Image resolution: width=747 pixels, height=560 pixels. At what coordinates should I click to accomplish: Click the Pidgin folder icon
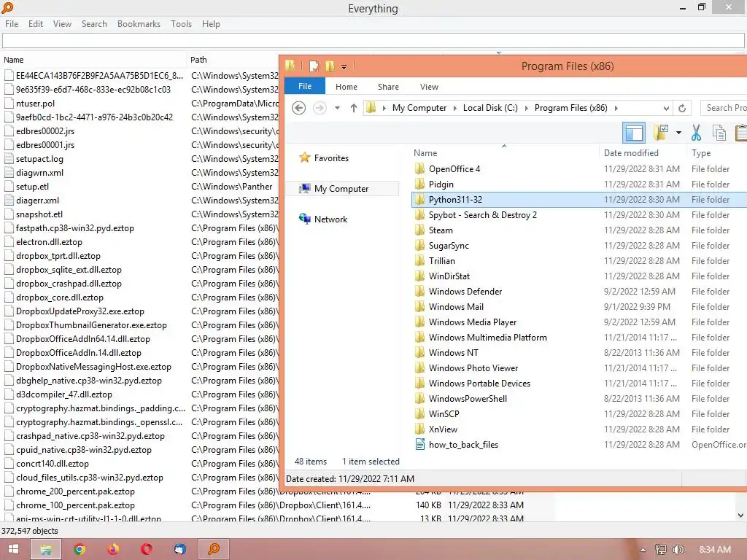click(419, 184)
